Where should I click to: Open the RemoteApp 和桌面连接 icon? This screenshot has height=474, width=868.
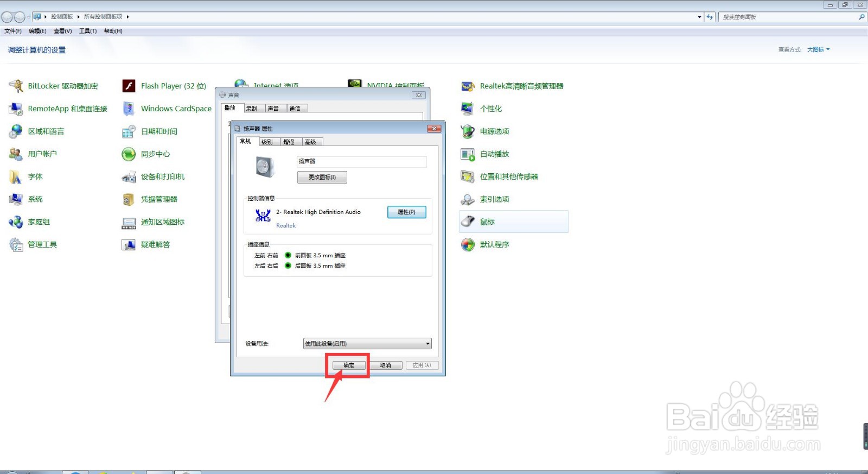[x=16, y=109]
